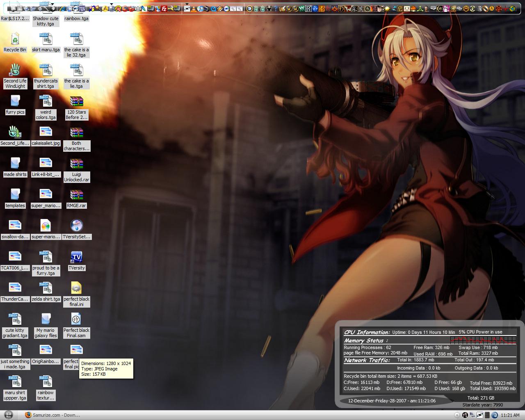Select the cake is a lie 32.tga
Viewport: 525px width, 420px height.
[76, 45]
